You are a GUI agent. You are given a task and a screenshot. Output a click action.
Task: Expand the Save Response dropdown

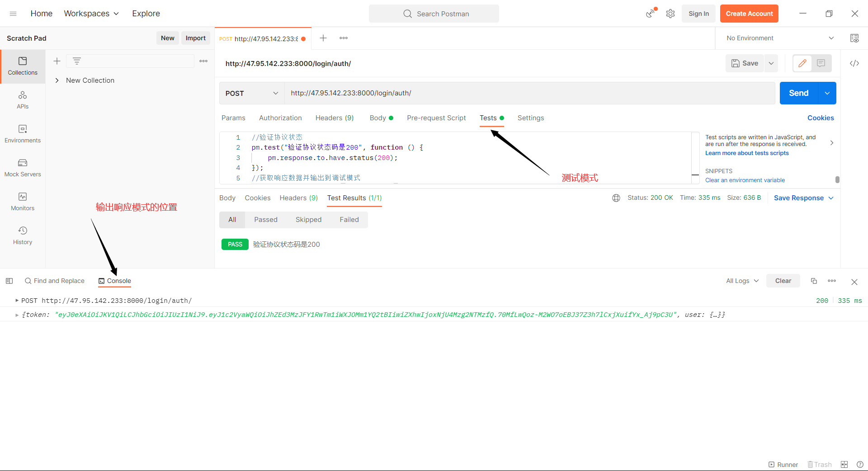pyautogui.click(x=831, y=198)
